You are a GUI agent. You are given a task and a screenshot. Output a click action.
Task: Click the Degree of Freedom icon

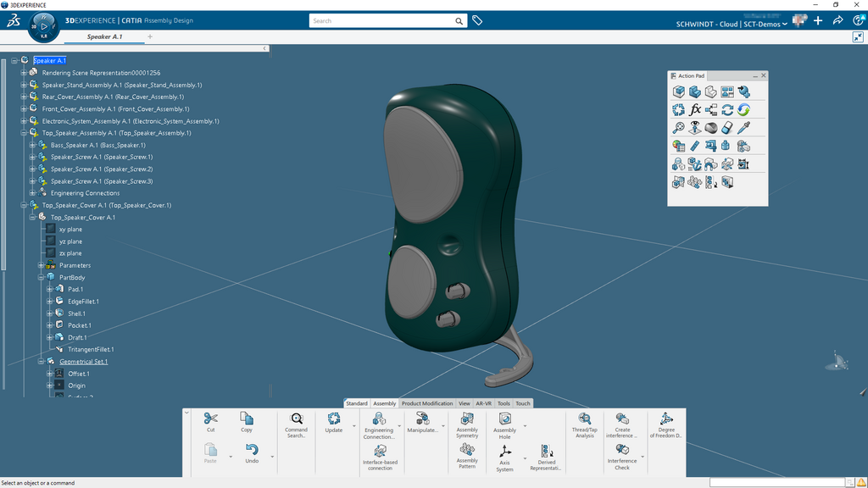[666, 419]
